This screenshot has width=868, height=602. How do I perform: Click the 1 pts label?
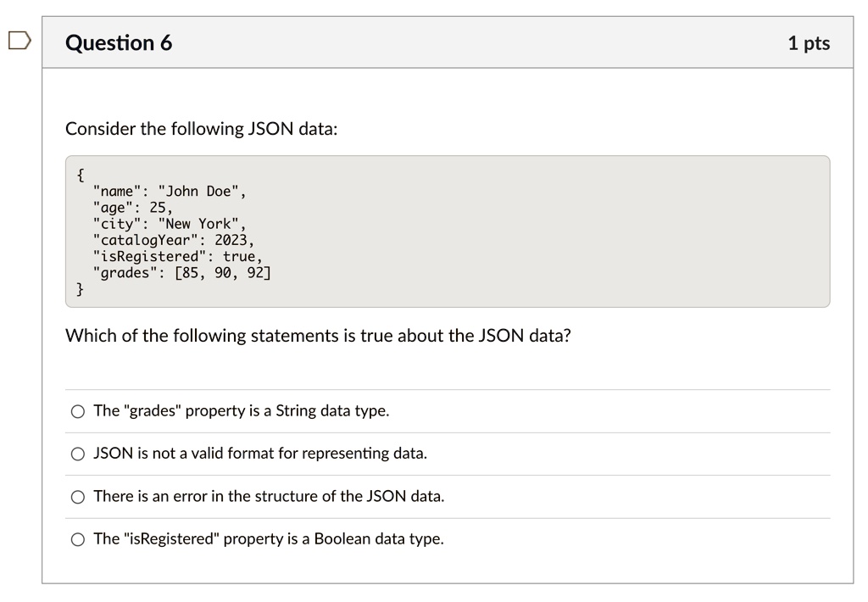pos(808,43)
